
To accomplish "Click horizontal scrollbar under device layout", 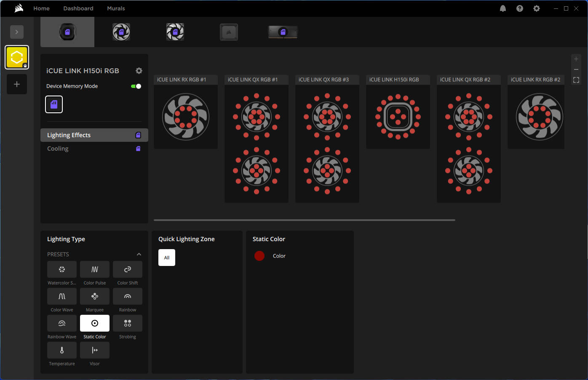I will (305, 220).
